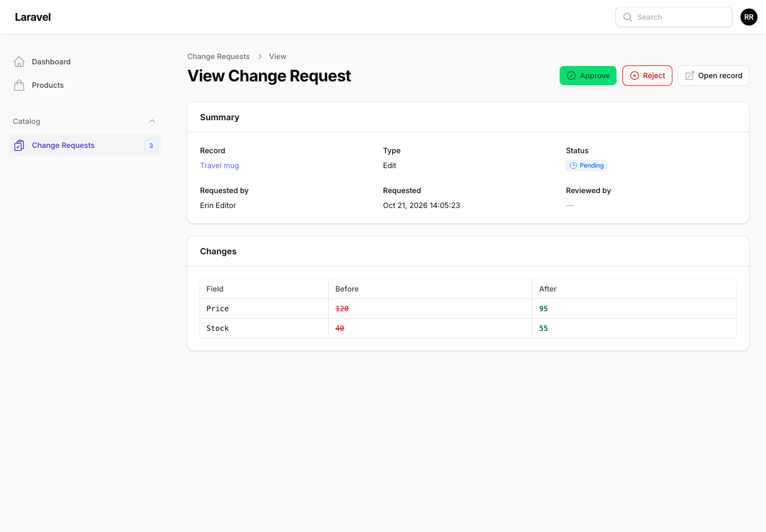Collapse the Catalog navigation group
The image size is (766, 532).
click(x=152, y=121)
